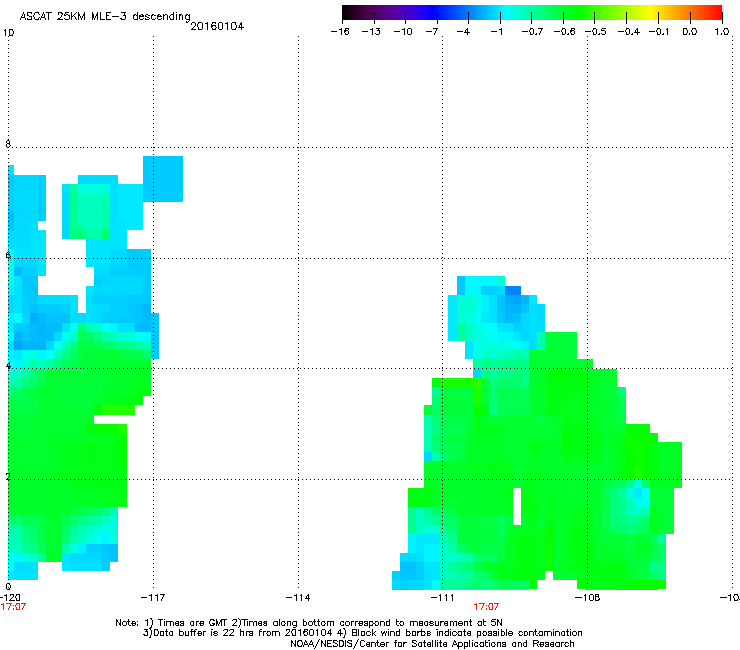Click the note line 'Times are GMT'
This screenshot has height=650, width=740.
(193, 623)
